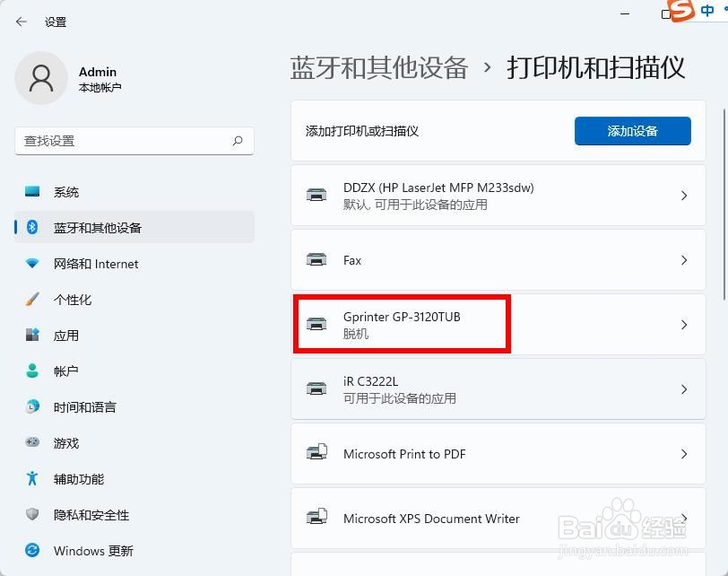Minimize the Settings window
Screen dimensions: 728x576
(x=625, y=14)
